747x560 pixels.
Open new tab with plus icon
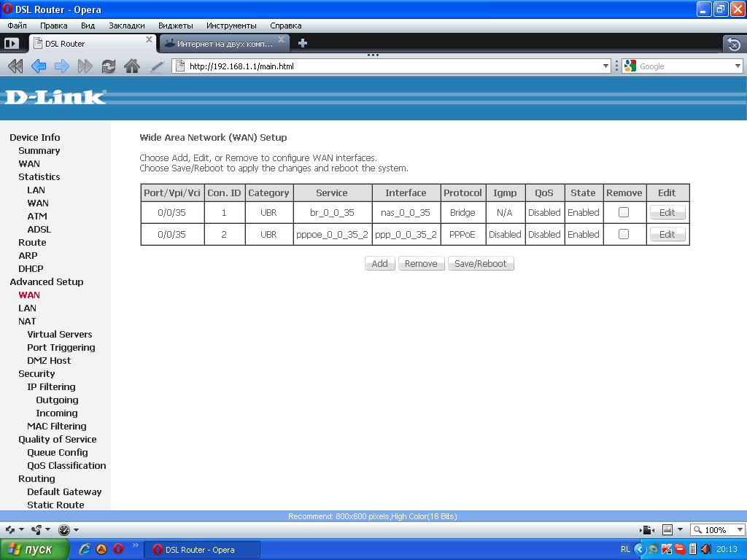click(303, 43)
